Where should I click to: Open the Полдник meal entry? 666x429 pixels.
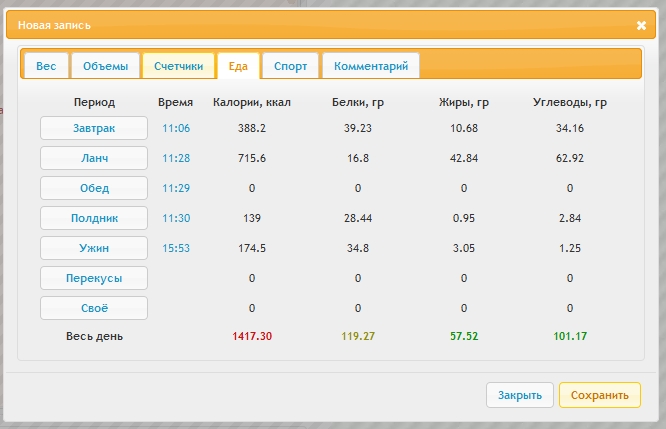click(x=94, y=218)
